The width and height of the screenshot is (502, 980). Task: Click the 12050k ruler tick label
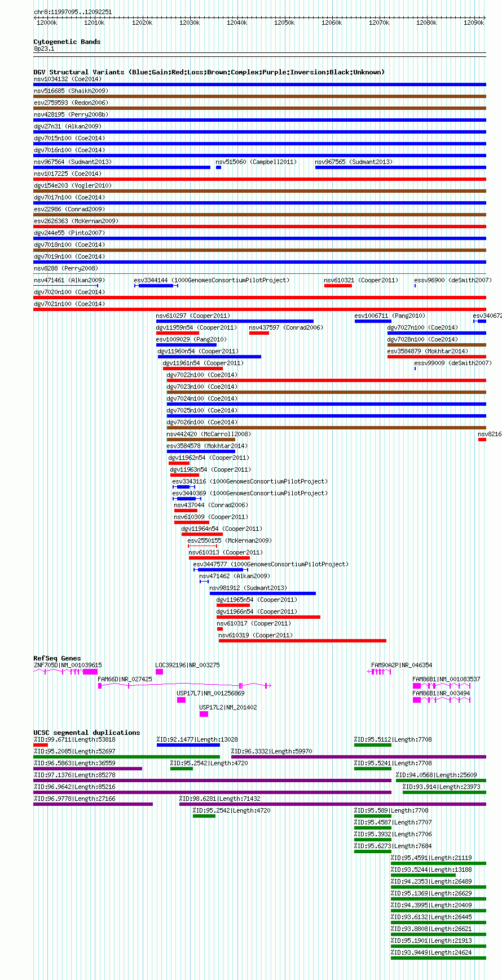point(284,23)
